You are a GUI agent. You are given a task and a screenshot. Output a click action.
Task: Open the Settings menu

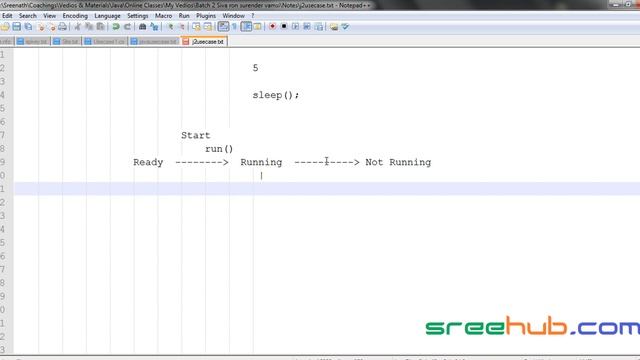tap(138, 16)
